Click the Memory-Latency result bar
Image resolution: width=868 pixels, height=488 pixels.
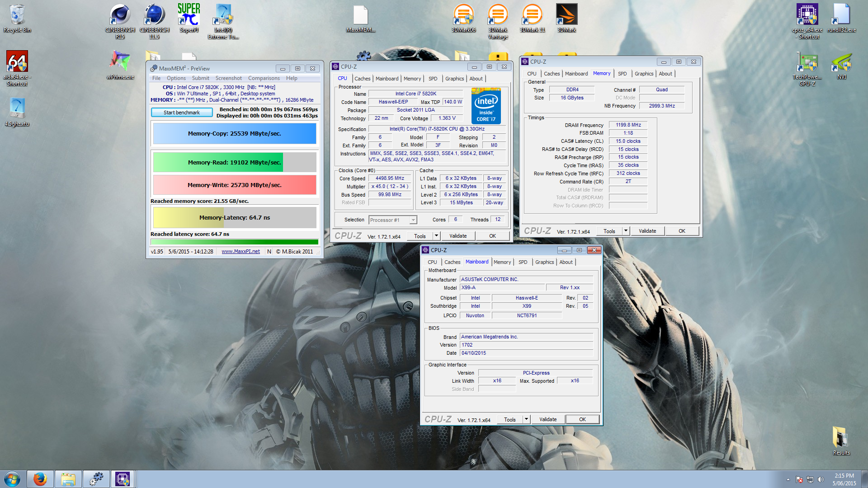pyautogui.click(x=235, y=218)
